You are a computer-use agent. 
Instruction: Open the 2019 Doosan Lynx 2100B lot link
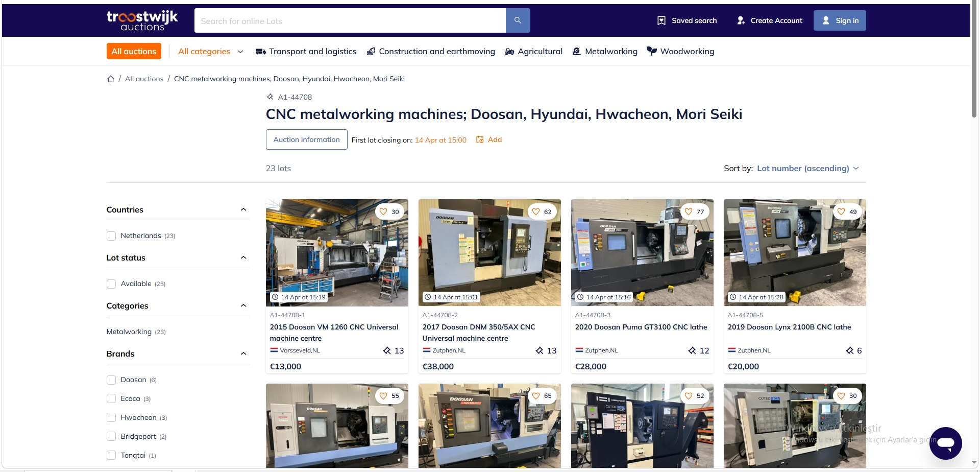point(789,327)
